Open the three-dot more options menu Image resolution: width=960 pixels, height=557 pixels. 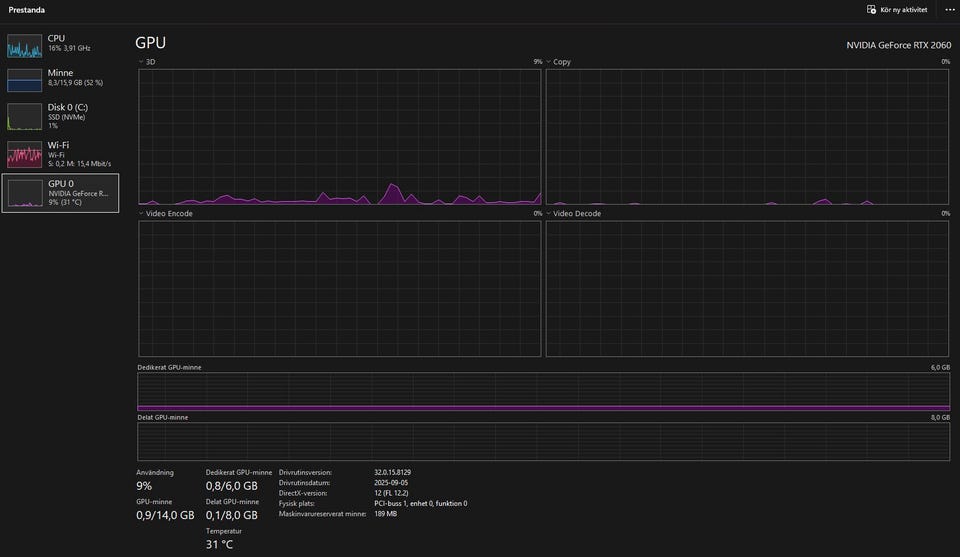949,10
